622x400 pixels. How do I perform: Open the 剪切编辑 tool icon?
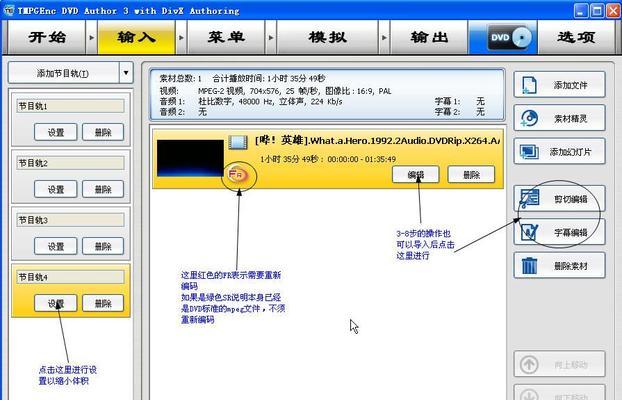(x=530, y=198)
